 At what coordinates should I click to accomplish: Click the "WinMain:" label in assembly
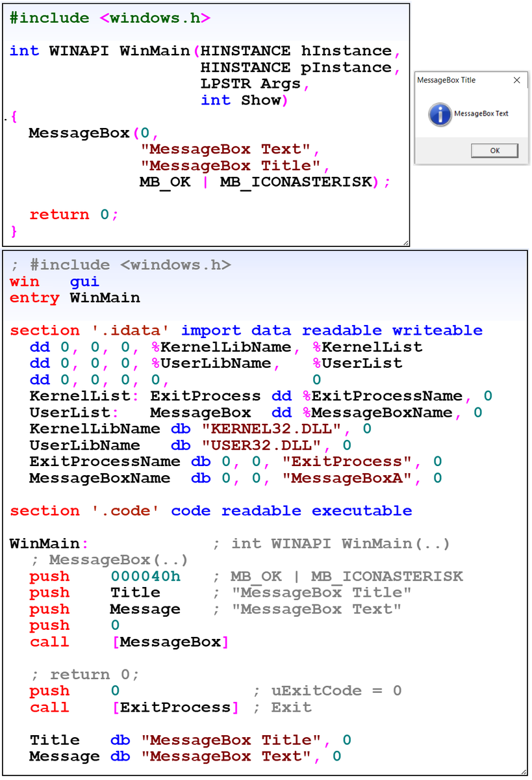(49, 543)
